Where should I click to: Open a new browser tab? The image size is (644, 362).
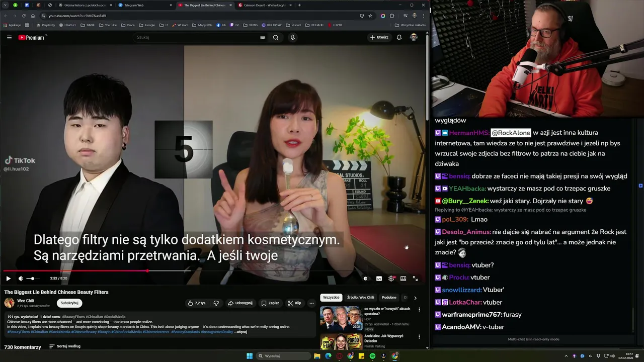[x=299, y=5]
